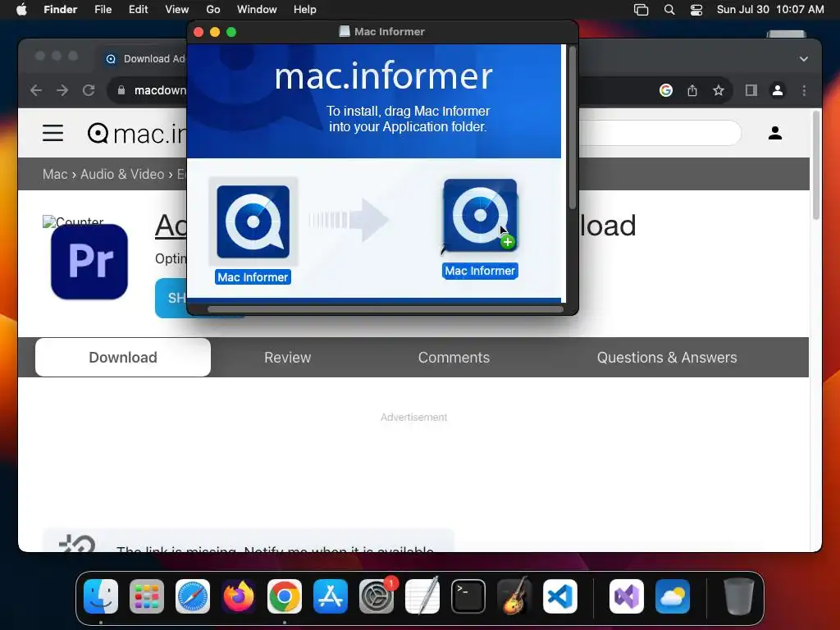Close the Mac Informer installer window
Screen dimensions: 840x630
pyautogui.click(x=199, y=32)
